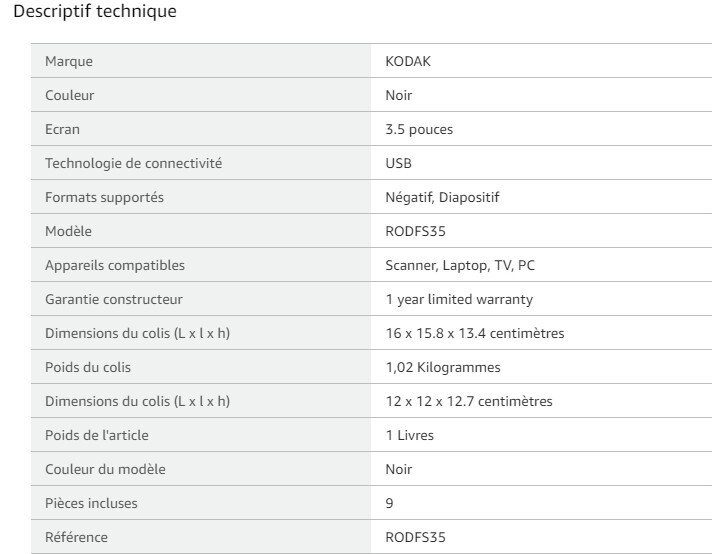Click the KODAK brand value

pos(408,62)
